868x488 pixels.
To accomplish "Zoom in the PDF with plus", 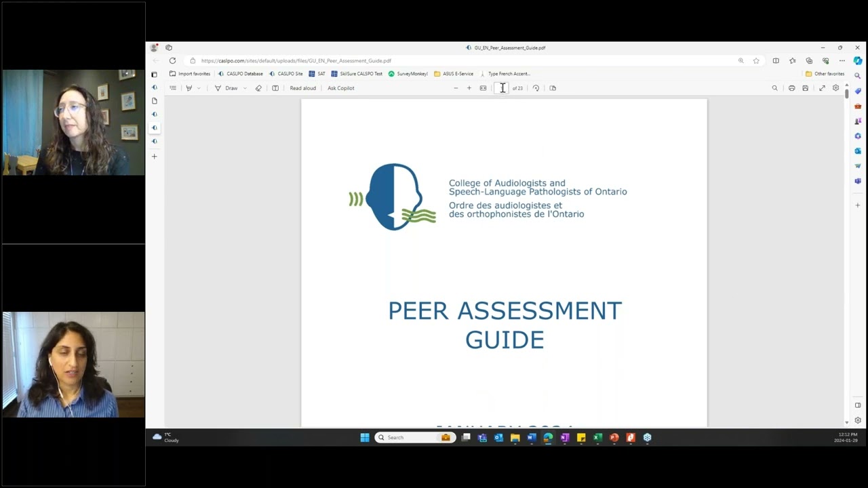I will pyautogui.click(x=469, y=88).
